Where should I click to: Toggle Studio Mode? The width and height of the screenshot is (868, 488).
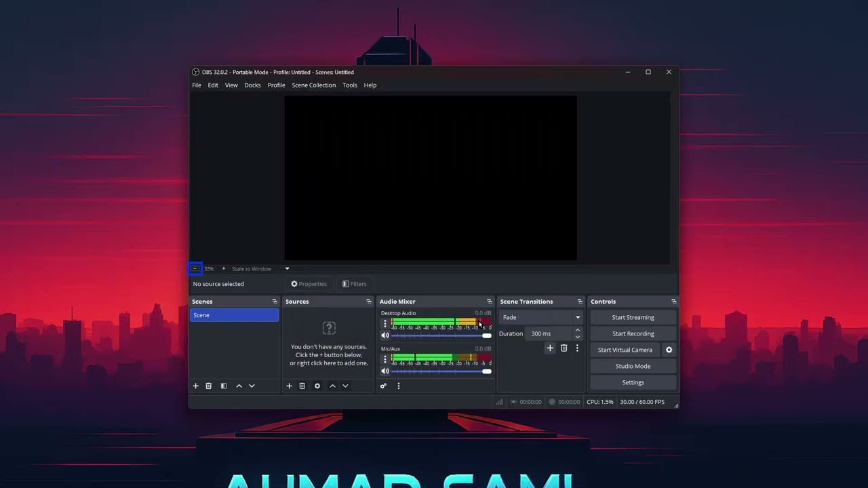(633, 366)
